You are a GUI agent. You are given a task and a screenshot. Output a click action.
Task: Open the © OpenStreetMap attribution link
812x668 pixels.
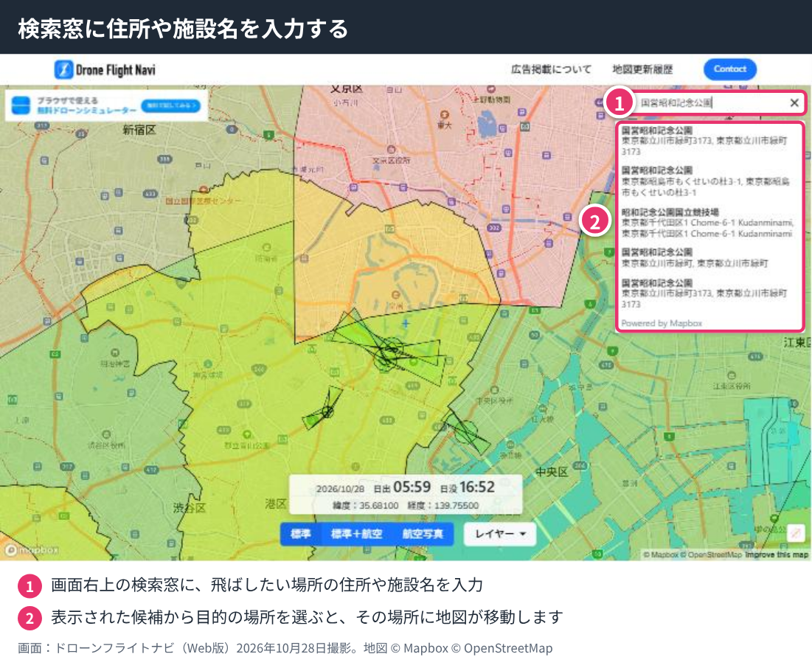pyautogui.click(x=711, y=554)
